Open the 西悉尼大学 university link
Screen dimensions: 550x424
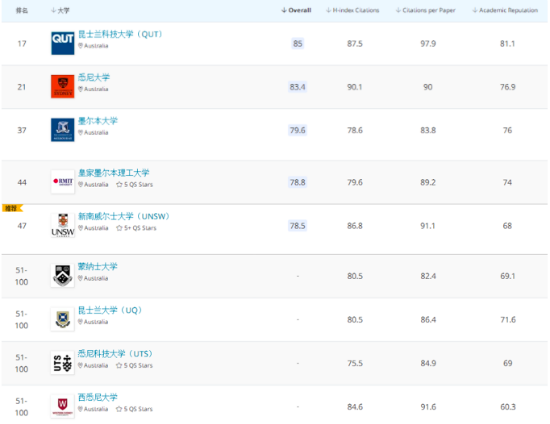click(x=98, y=397)
